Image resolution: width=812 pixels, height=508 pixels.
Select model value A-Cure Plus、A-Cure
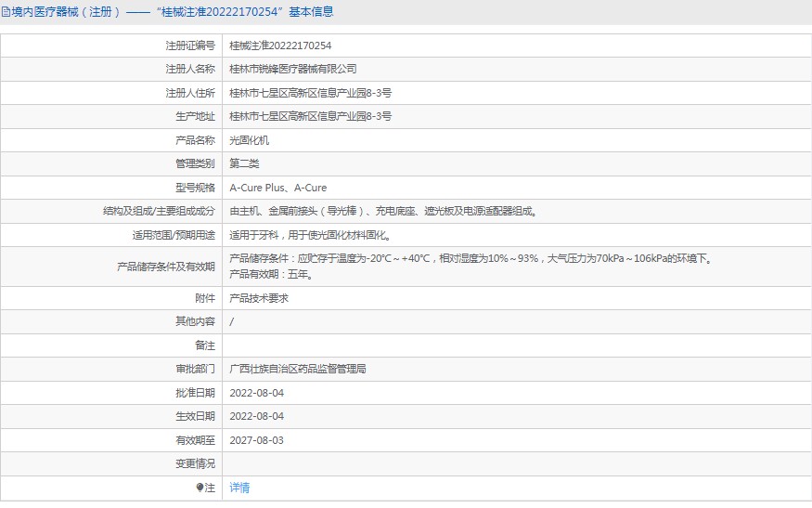[278, 187]
